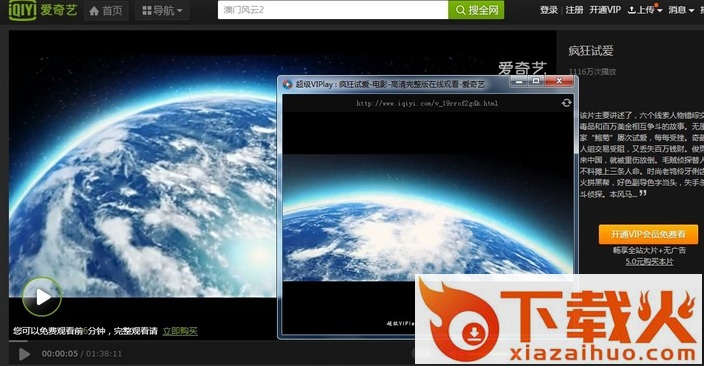Open the 立即购买 purchase link
Viewport: 704px width, 366px height.
coord(180,331)
